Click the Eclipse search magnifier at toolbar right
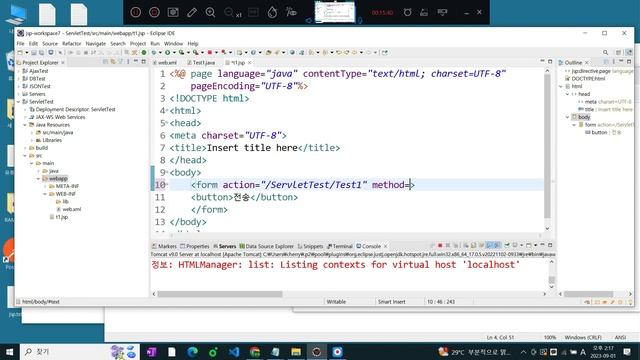The image size is (640, 360). 606,52
